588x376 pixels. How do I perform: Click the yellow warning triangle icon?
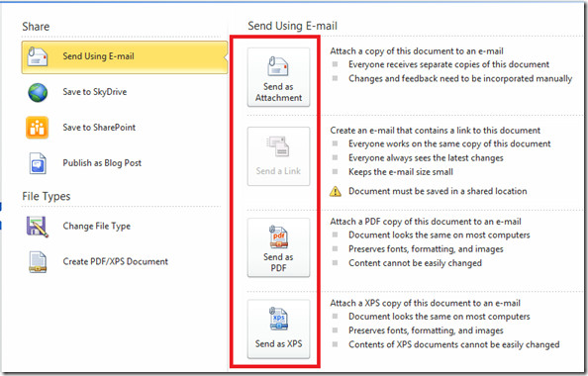pyautogui.click(x=336, y=192)
